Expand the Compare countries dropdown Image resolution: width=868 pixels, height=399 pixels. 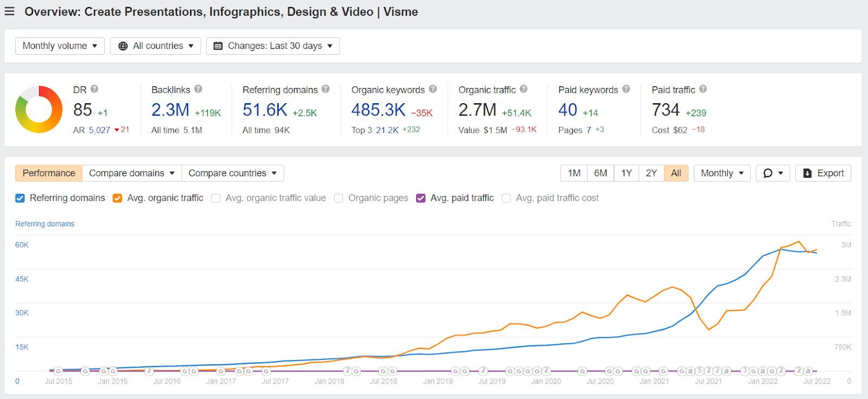(233, 173)
